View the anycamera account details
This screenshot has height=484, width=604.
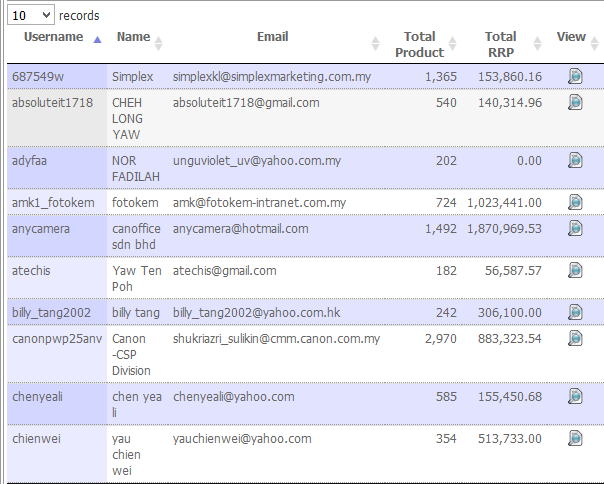pos(575,228)
